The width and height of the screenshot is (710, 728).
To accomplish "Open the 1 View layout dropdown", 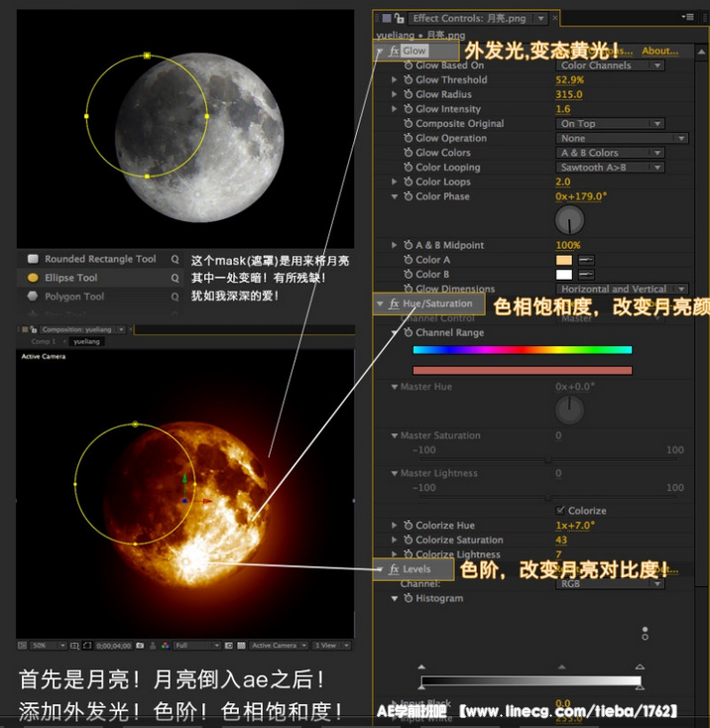I will coord(331,646).
